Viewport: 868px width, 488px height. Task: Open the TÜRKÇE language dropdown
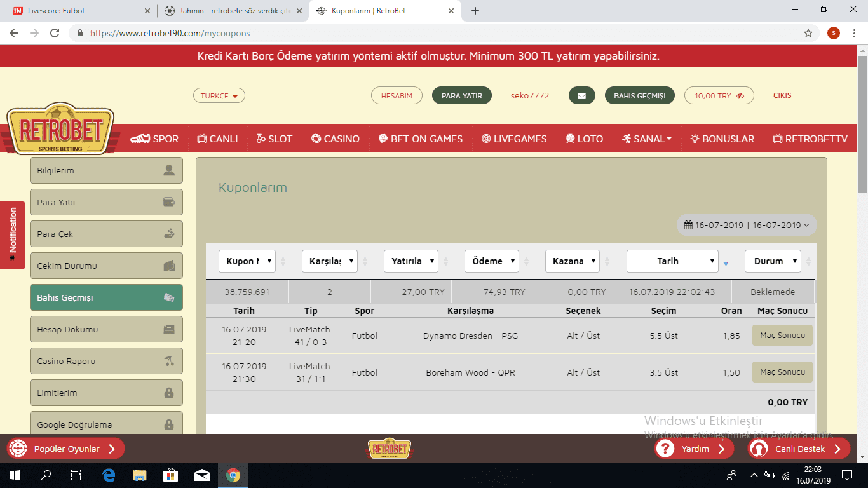pos(219,96)
